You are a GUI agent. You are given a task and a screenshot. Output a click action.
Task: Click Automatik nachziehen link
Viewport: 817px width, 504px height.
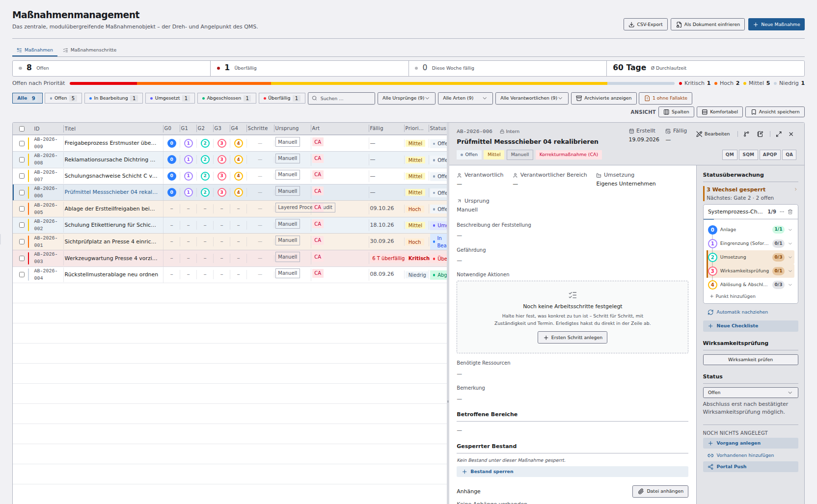click(x=738, y=312)
